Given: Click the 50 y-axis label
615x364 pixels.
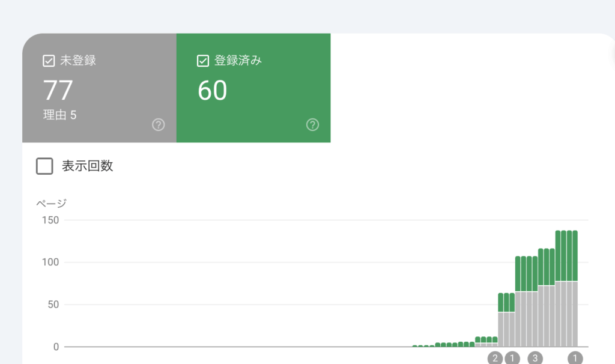Looking at the screenshot, I should 53,305.
